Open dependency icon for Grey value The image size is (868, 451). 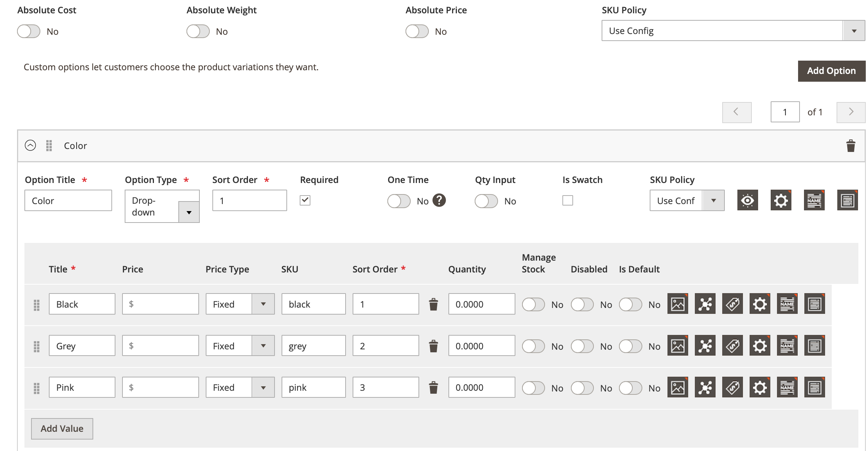click(705, 346)
